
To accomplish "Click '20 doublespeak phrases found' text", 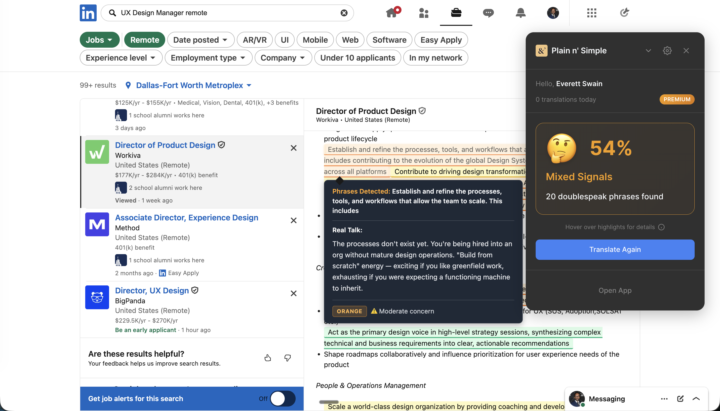I will click(x=604, y=197).
